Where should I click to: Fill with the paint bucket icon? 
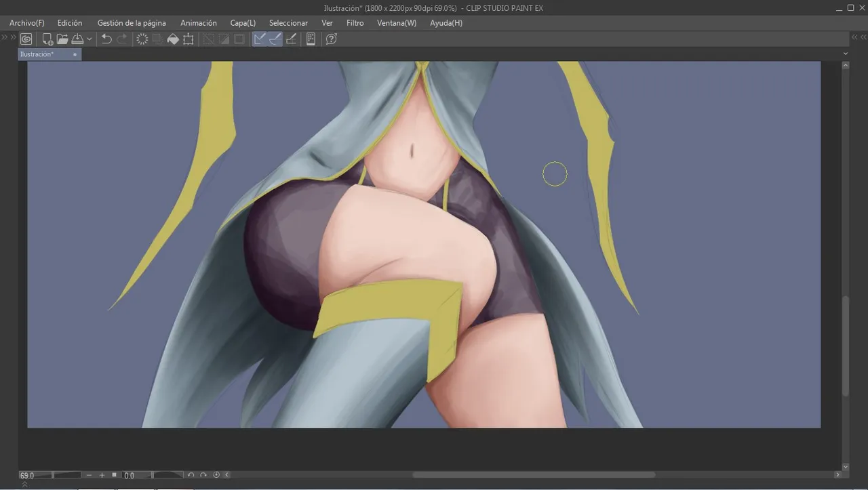pos(173,39)
